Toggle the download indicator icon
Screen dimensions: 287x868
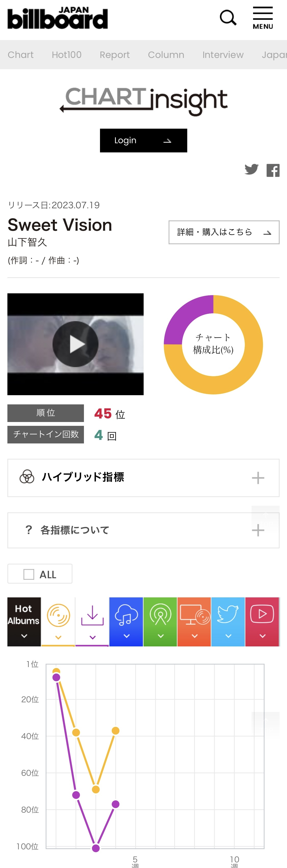click(92, 621)
